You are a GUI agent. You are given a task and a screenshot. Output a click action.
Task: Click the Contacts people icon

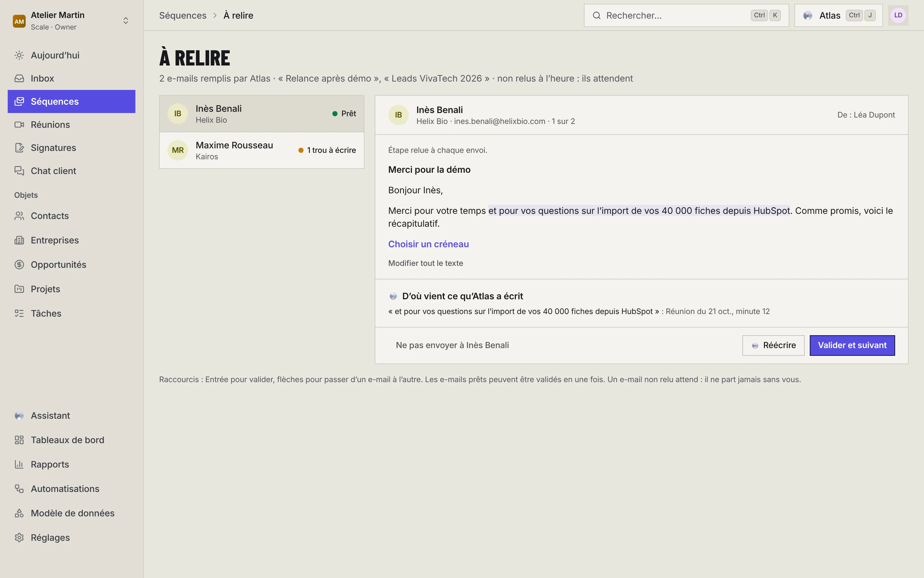(x=19, y=216)
